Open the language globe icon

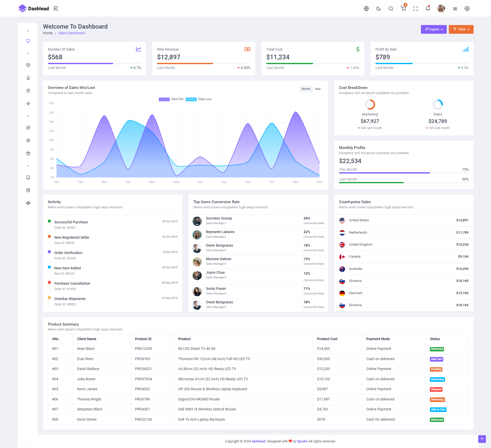[x=366, y=9]
